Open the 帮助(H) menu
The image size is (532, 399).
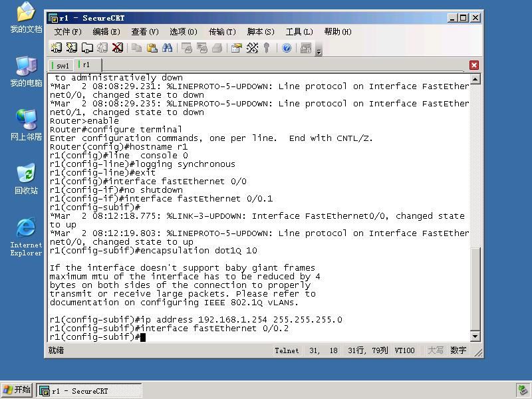pyautogui.click(x=338, y=32)
